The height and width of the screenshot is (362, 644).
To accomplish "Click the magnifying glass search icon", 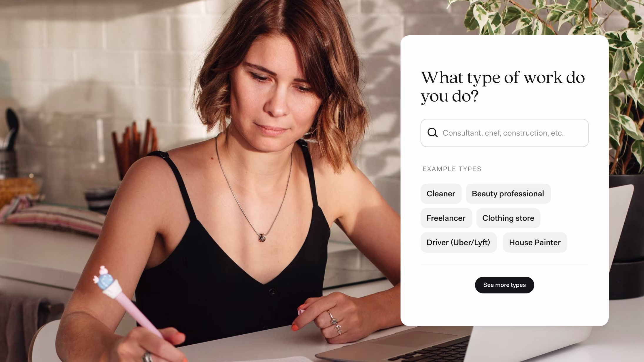I will coord(432,133).
